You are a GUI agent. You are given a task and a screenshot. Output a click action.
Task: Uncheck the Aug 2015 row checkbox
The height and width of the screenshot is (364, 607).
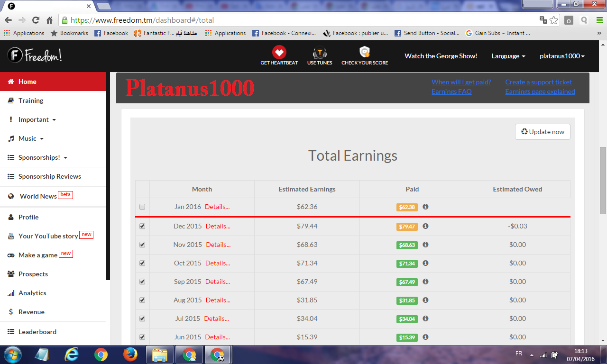pos(142,300)
